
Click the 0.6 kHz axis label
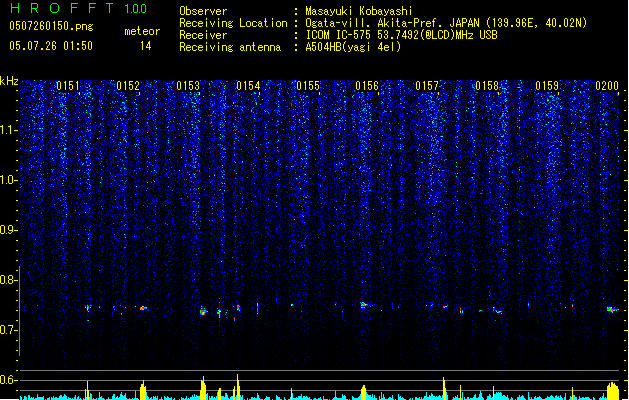8,380
